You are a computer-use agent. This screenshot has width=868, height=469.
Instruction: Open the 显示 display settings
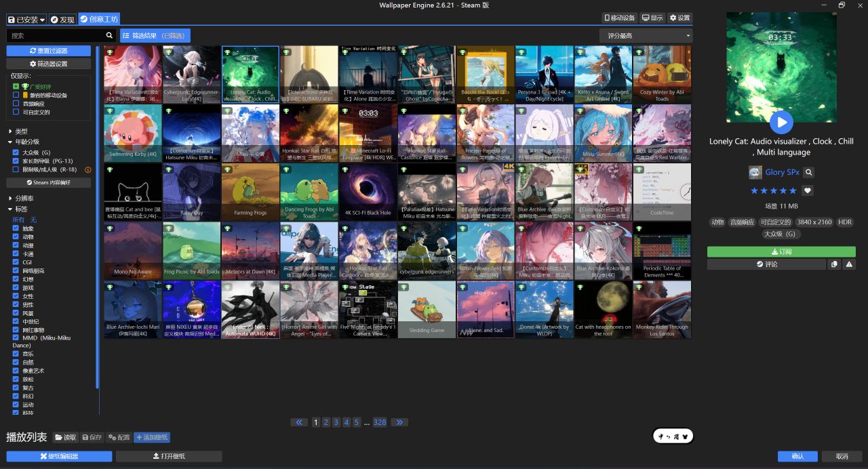[x=652, y=18]
